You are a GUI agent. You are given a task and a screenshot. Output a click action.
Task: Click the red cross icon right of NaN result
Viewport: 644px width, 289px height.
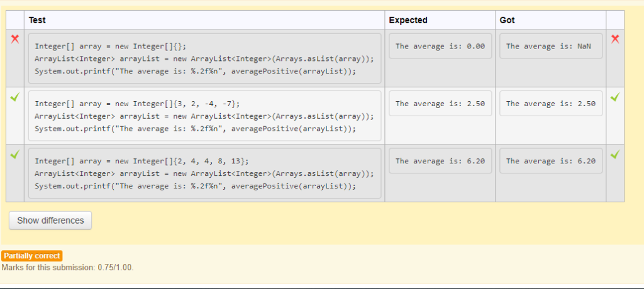coord(615,39)
